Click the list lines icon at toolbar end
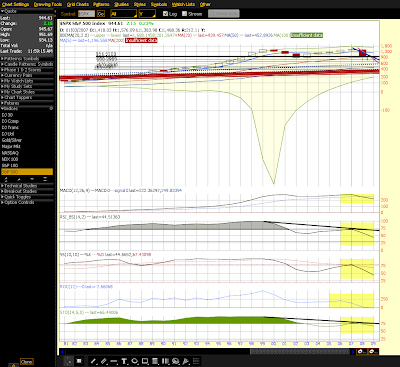Screen dimensions: 400x367 pyautogui.click(x=196, y=361)
